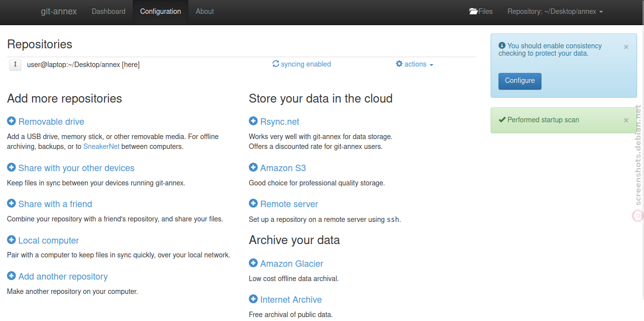The image size is (644, 321).
Task: Click the Repositories heading
Action: coord(39,44)
